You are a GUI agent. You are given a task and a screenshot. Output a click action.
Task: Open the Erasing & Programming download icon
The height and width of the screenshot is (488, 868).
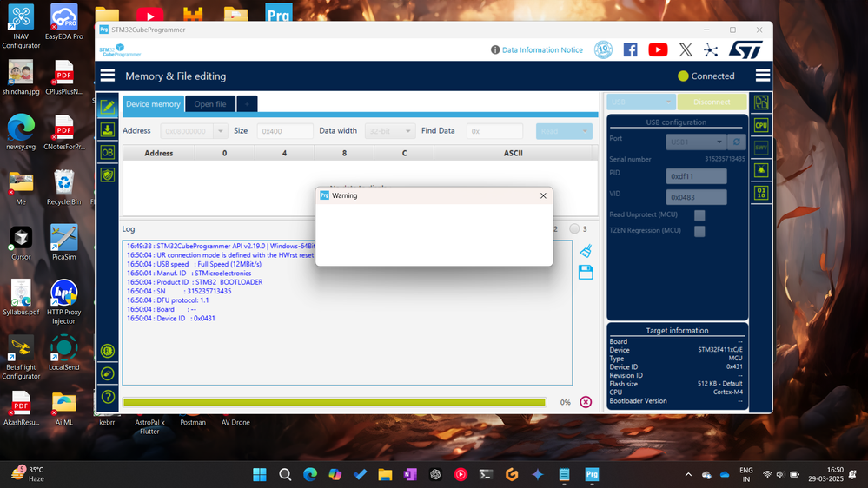[x=108, y=129]
